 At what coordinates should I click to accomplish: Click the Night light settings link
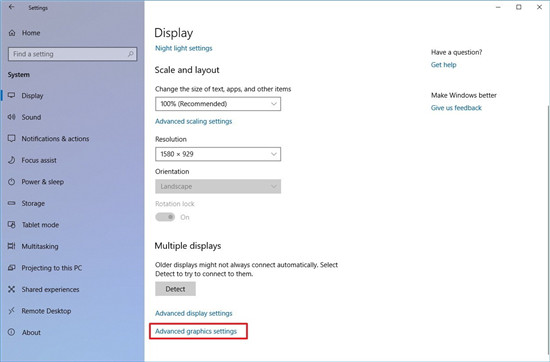pos(183,48)
